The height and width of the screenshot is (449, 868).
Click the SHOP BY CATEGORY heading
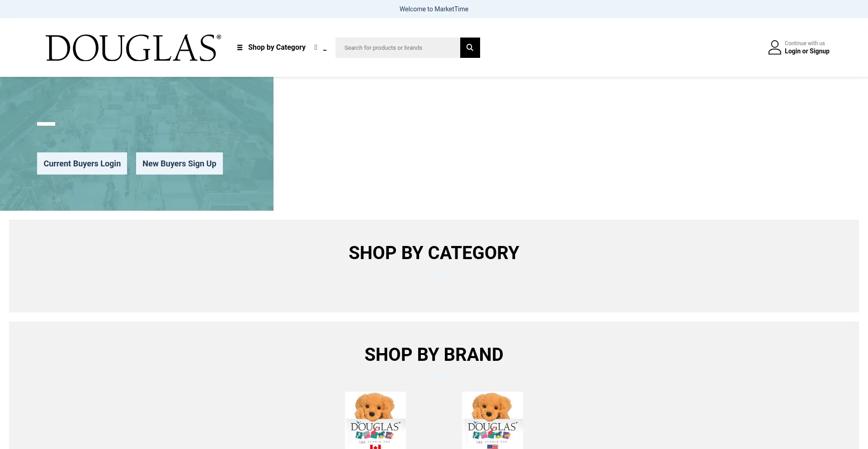434,253
